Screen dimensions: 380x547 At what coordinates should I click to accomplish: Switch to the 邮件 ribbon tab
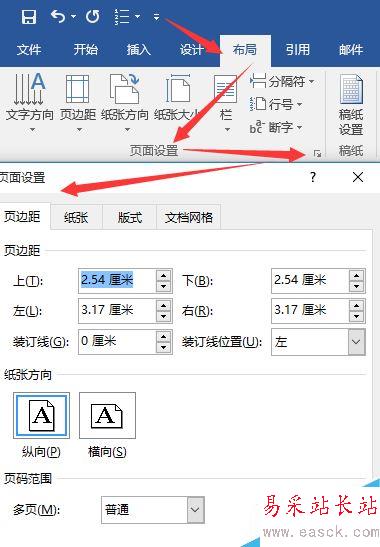[x=351, y=50]
